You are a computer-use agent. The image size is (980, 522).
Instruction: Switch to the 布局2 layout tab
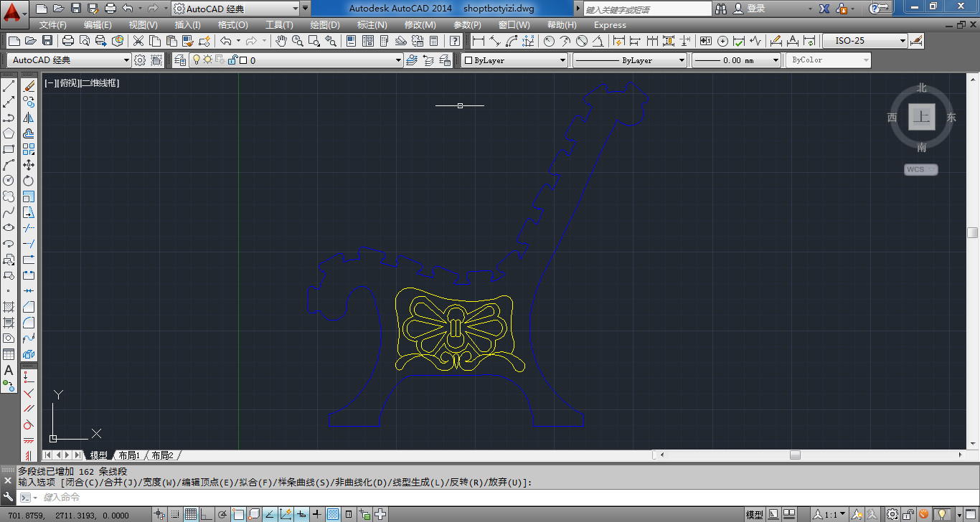(162, 455)
